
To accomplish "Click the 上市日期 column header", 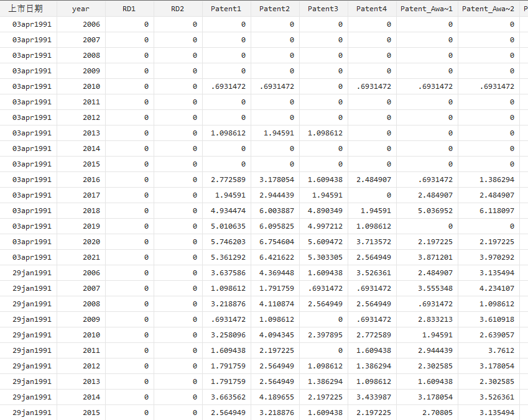I will click(29, 9).
